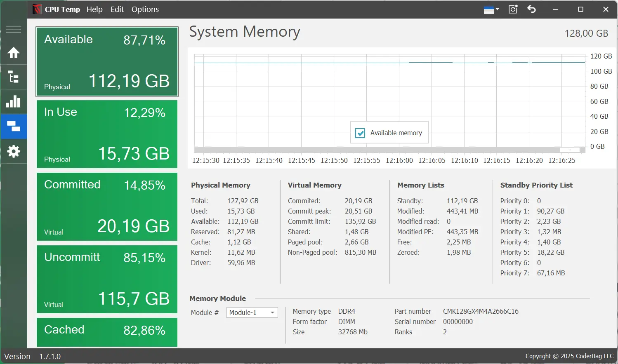Open the Module # dropdown
This screenshot has width=618, height=364.
[x=252, y=312]
